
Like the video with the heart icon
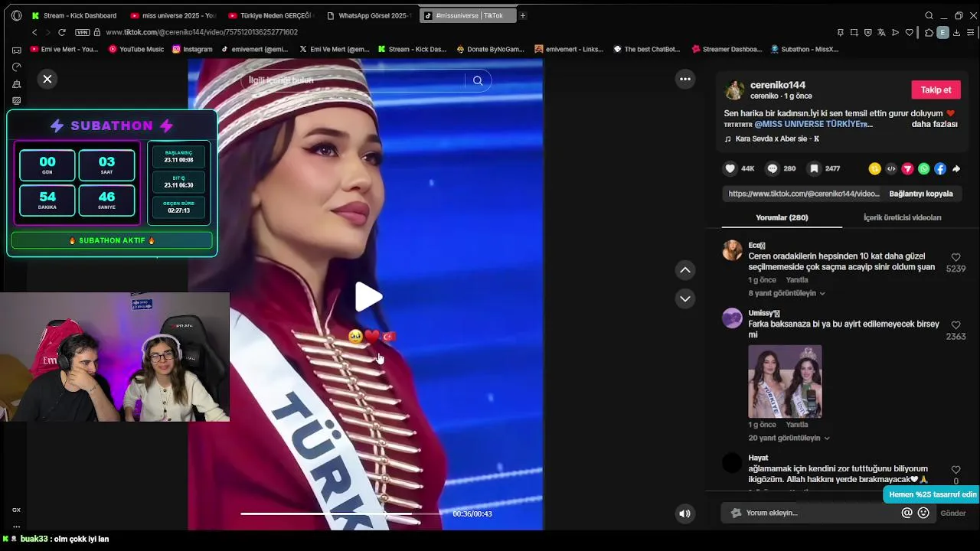point(730,168)
